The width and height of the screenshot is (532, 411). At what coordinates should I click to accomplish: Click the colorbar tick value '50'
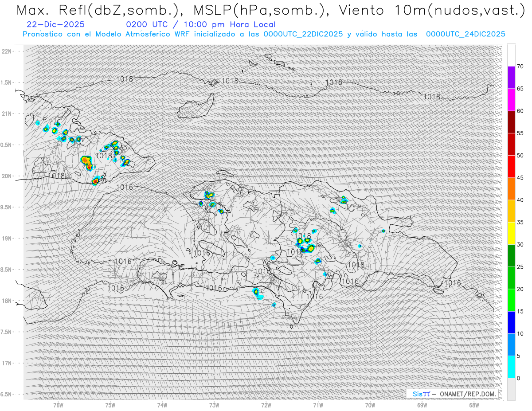coord(520,156)
